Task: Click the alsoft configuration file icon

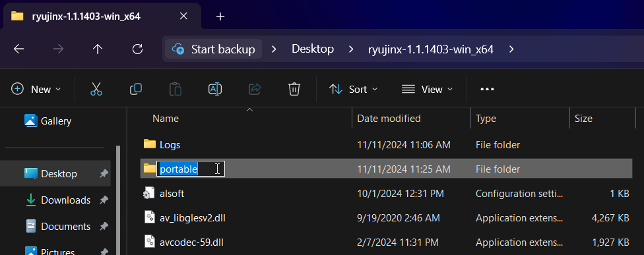Action: click(x=148, y=193)
